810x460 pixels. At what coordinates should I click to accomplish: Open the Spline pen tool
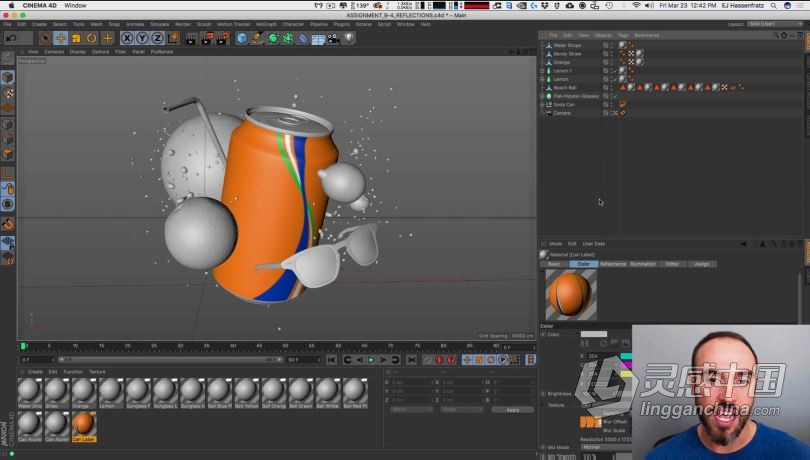(257, 38)
